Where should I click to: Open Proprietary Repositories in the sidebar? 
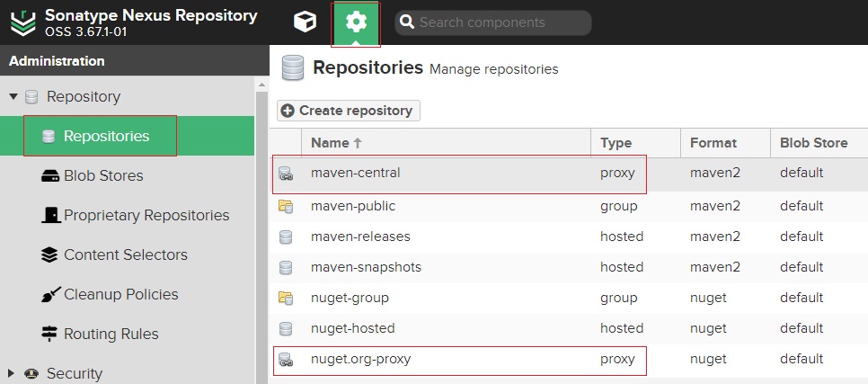pyautogui.click(x=146, y=216)
